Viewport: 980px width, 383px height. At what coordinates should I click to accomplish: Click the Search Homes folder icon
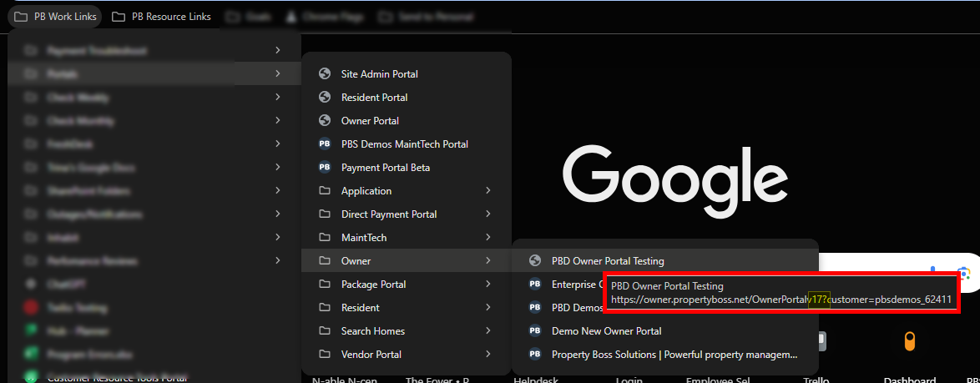point(325,331)
